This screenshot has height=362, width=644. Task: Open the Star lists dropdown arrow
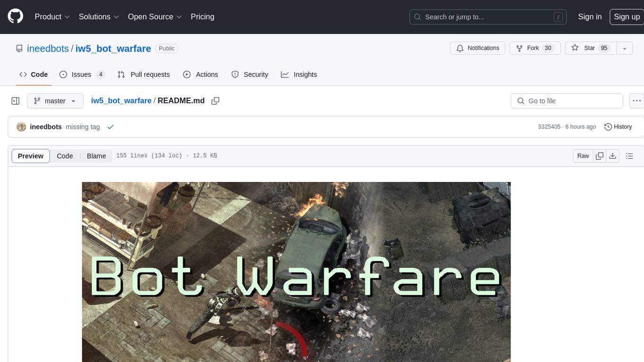[625, 48]
